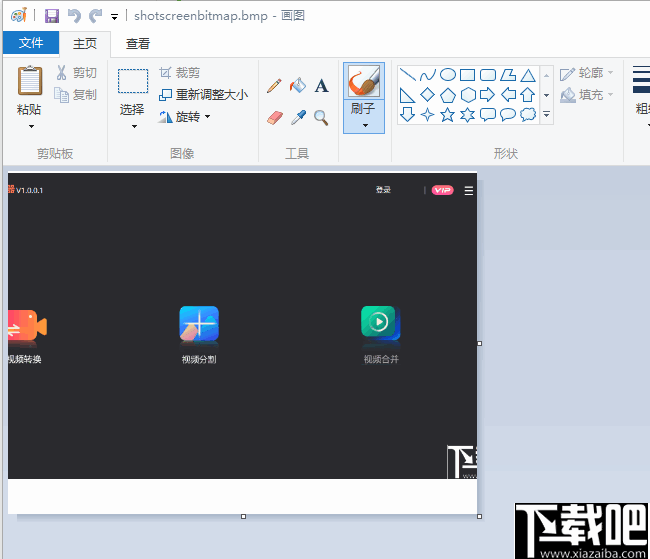Select the Fill with color bucket tool
Viewport: 650px width, 559px height.
click(298, 85)
